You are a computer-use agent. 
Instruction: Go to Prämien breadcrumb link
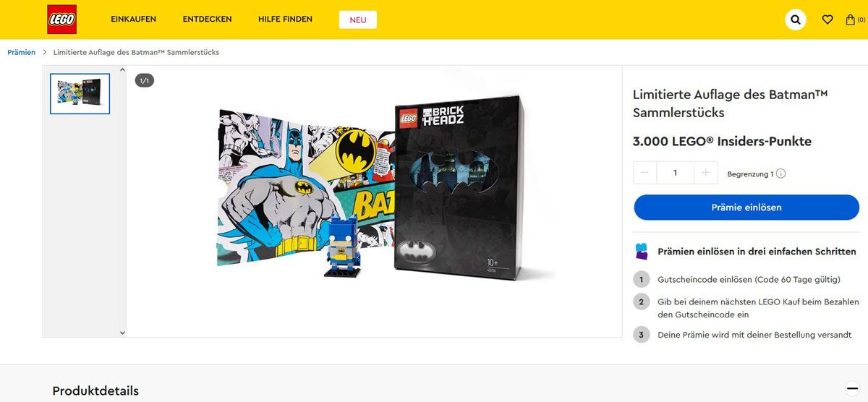(x=22, y=52)
